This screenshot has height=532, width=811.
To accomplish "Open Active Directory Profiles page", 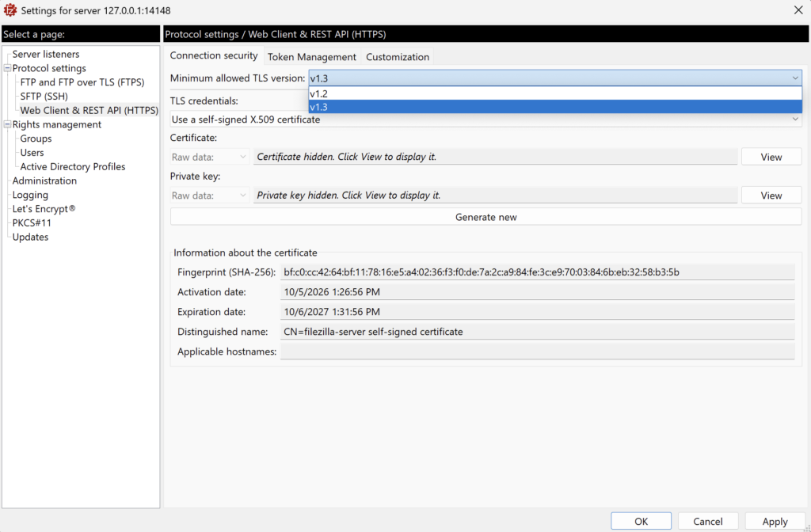I will (x=73, y=166).
